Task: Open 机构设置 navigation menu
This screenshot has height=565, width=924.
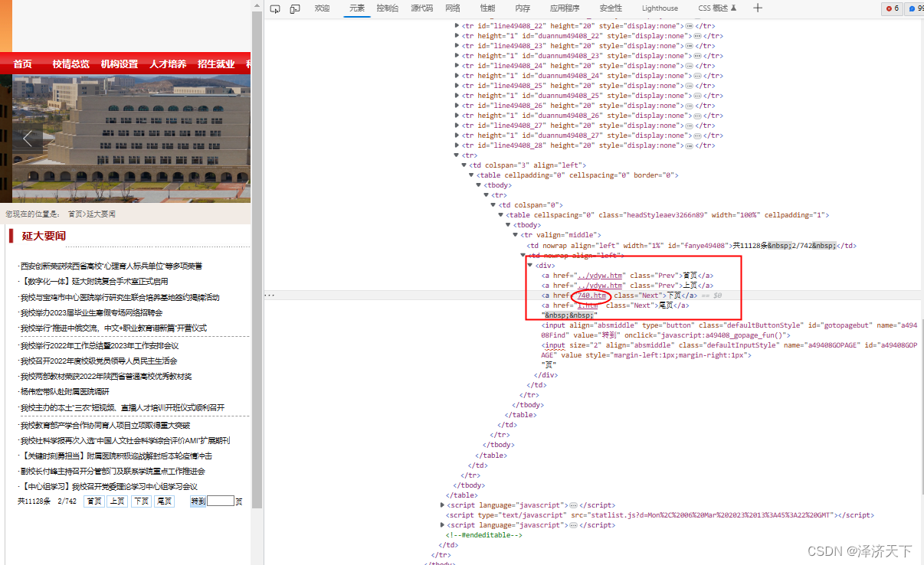Action: pos(120,64)
